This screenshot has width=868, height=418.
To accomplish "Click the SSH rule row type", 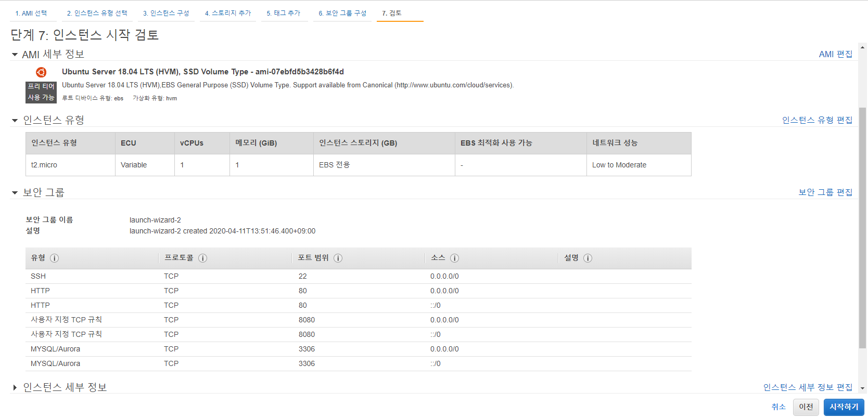I will point(39,277).
